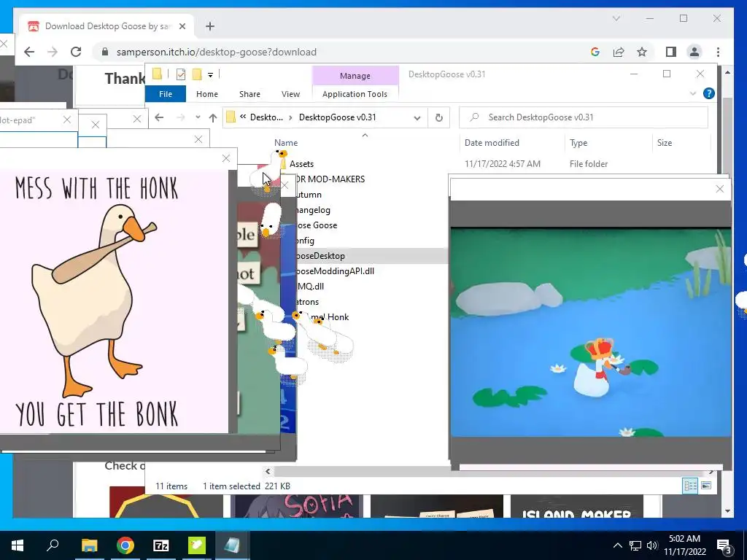Go back in Chrome browser history
747x560 pixels.
pos(29,52)
